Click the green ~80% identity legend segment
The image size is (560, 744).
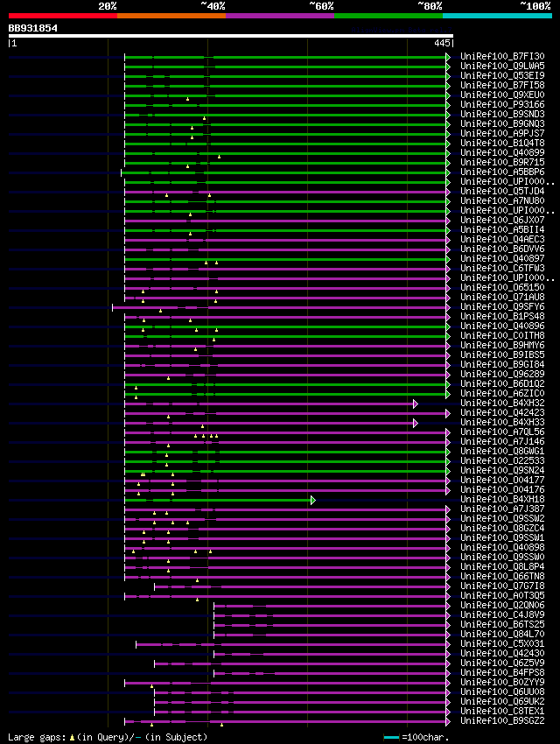(388, 16)
